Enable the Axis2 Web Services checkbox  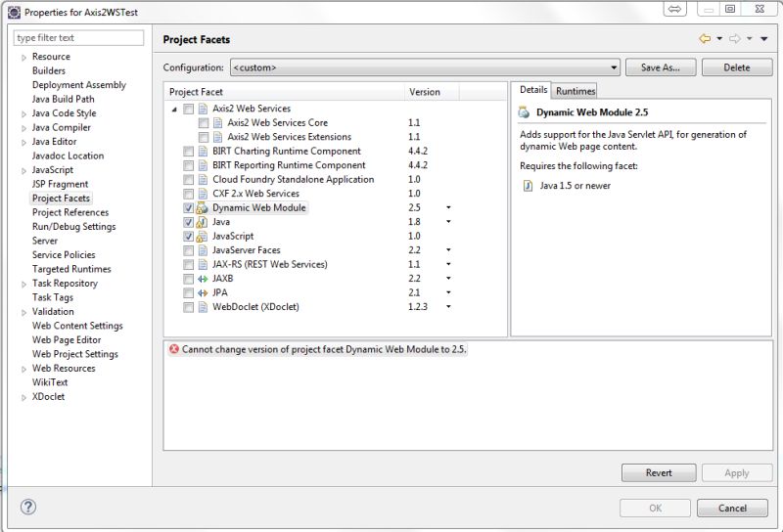[188, 109]
